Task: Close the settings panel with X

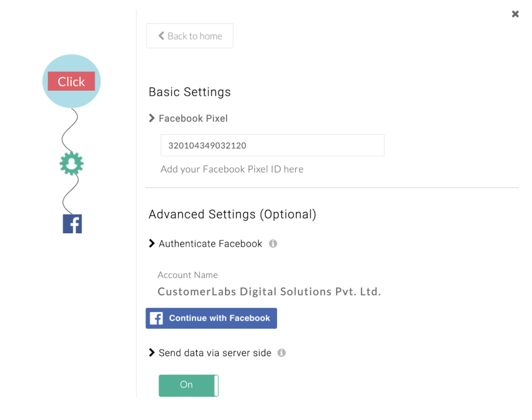Action: (515, 14)
